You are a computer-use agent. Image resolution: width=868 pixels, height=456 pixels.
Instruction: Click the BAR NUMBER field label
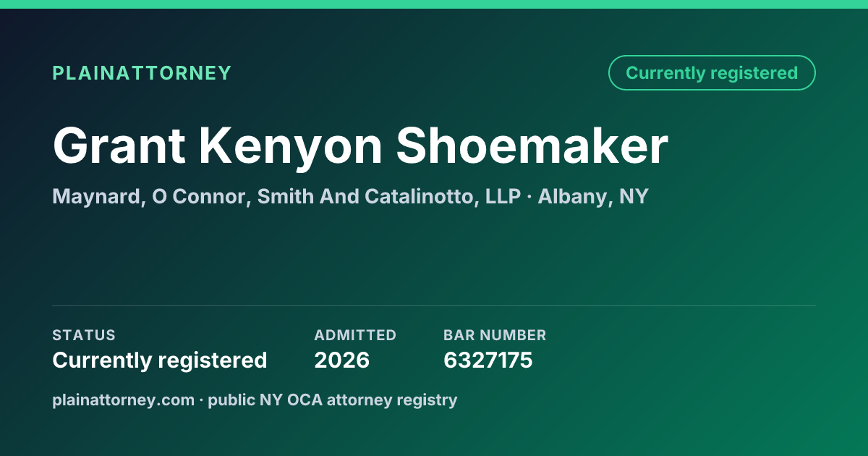coord(495,335)
